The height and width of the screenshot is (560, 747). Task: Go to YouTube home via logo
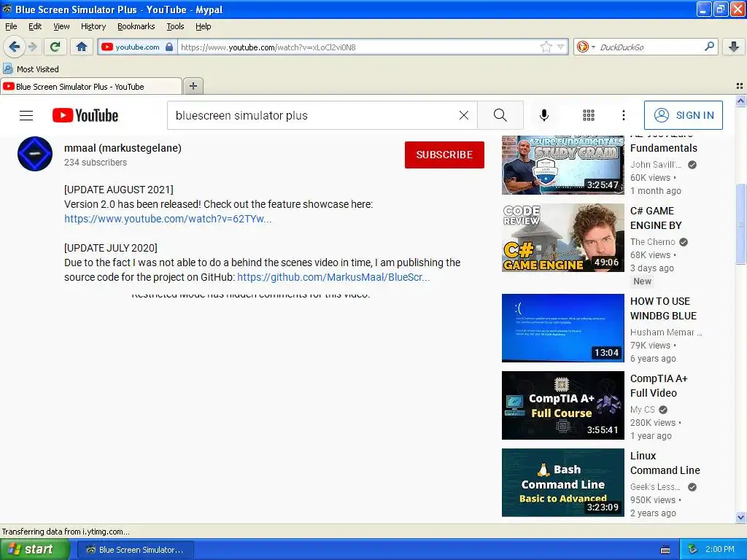(x=85, y=115)
